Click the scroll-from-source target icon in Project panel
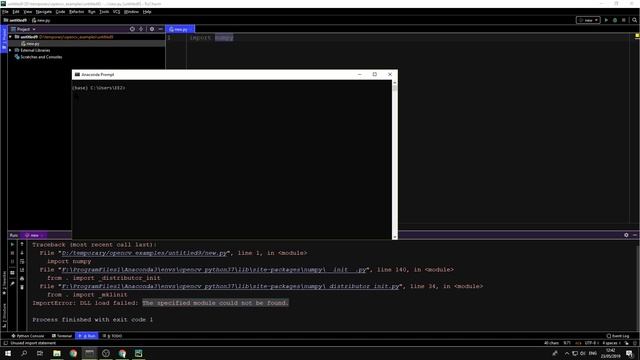 coord(132,29)
